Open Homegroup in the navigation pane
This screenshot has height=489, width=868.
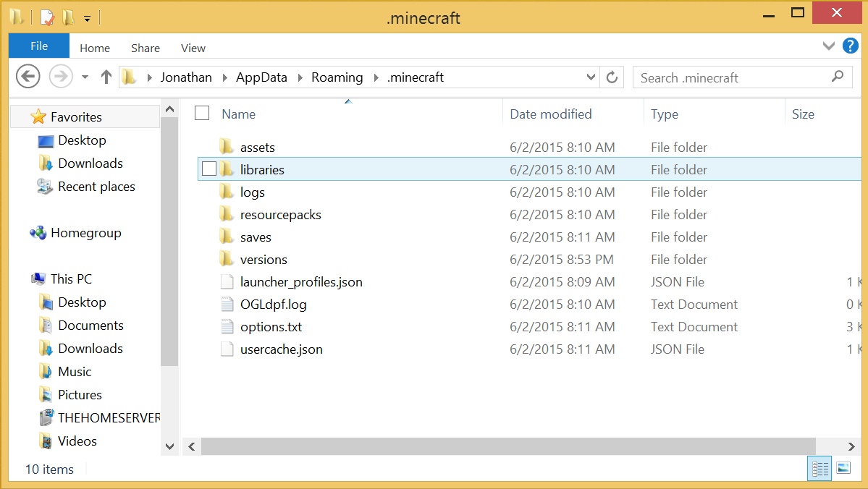pos(86,233)
